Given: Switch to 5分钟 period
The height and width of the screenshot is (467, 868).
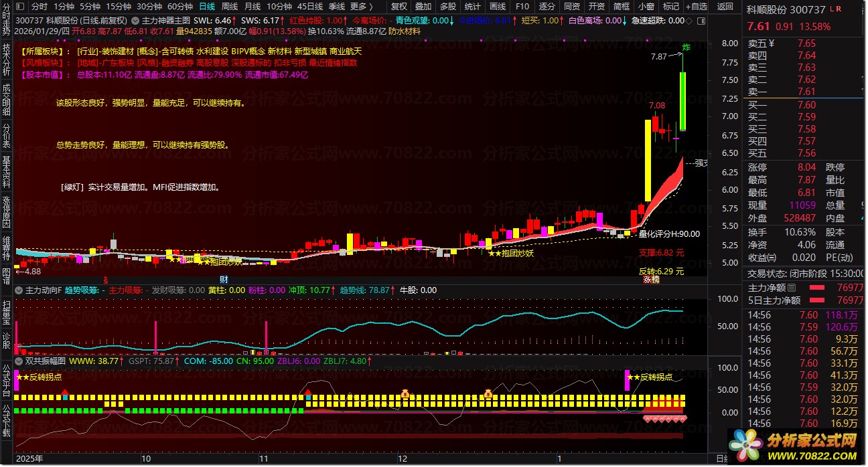Looking at the screenshot, I should [90, 7].
